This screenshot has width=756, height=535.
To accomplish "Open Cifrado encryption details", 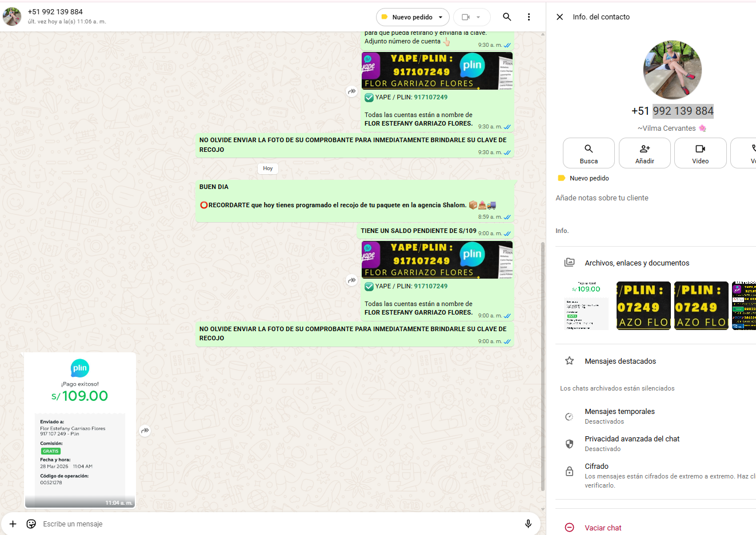I will tap(596, 471).
